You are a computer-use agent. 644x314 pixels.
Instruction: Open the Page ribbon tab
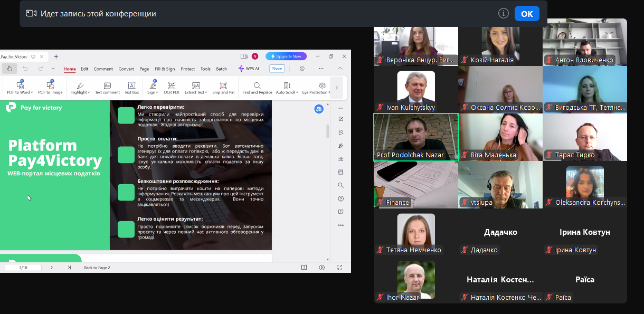coord(144,69)
